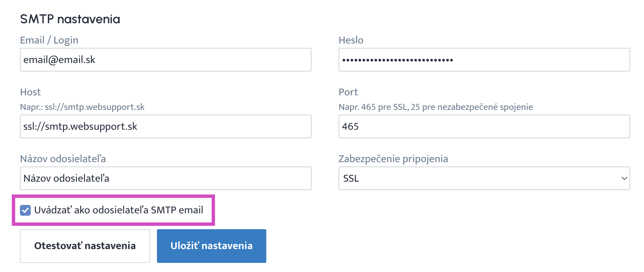Screen dimensions: 644x272
Task: Uncheck the SMTP sender email checkbox
Action: click(x=25, y=210)
